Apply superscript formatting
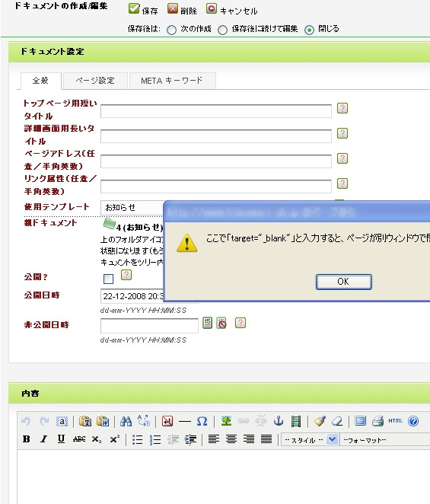Screen dimensions: 430x504 pos(114,439)
